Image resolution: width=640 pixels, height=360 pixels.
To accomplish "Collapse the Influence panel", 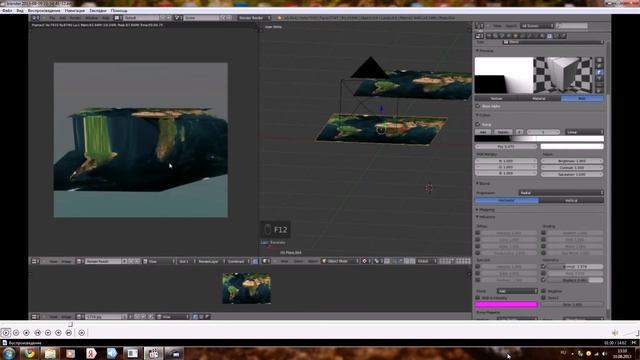I will 477,217.
